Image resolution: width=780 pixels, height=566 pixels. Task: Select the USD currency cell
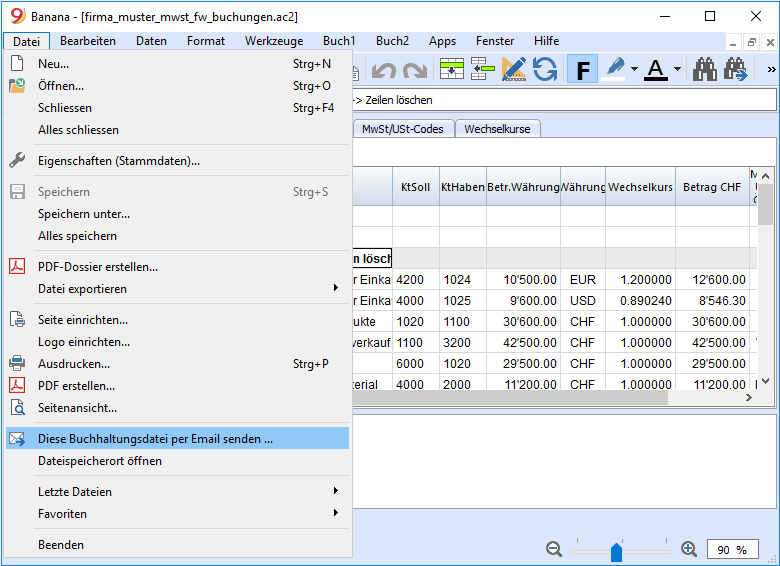[x=583, y=300]
